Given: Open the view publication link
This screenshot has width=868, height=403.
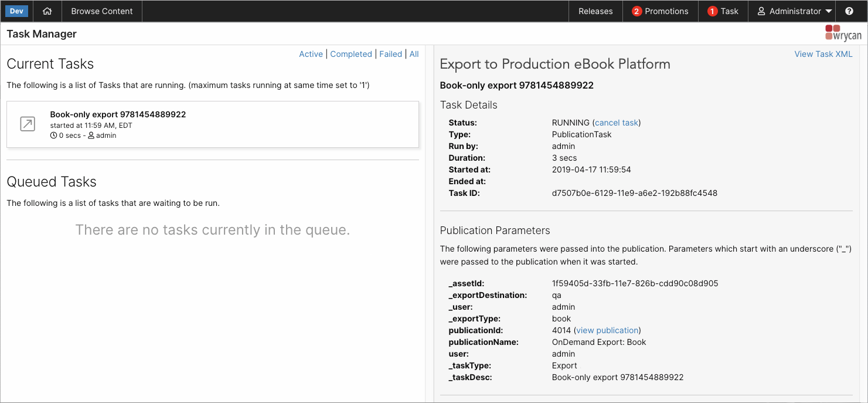Looking at the screenshot, I should coord(607,330).
